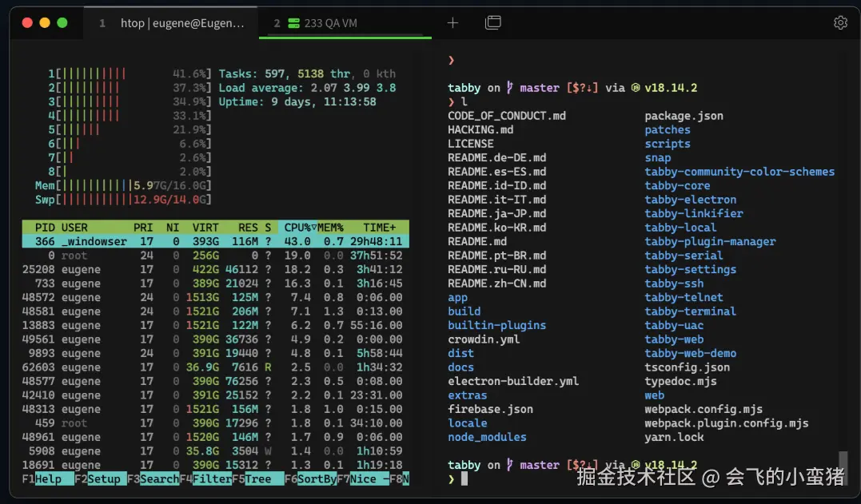Click the tabby-plugin-manager directory name
The width and height of the screenshot is (861, 504).
pyautogui.click(x=710, y=241)
